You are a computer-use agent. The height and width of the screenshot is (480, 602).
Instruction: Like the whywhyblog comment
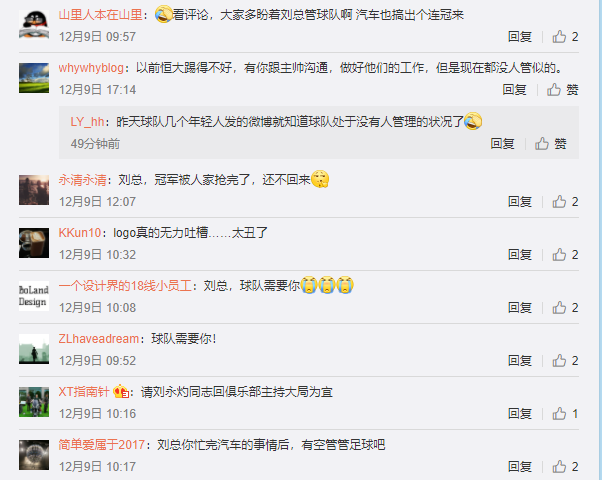562,90
